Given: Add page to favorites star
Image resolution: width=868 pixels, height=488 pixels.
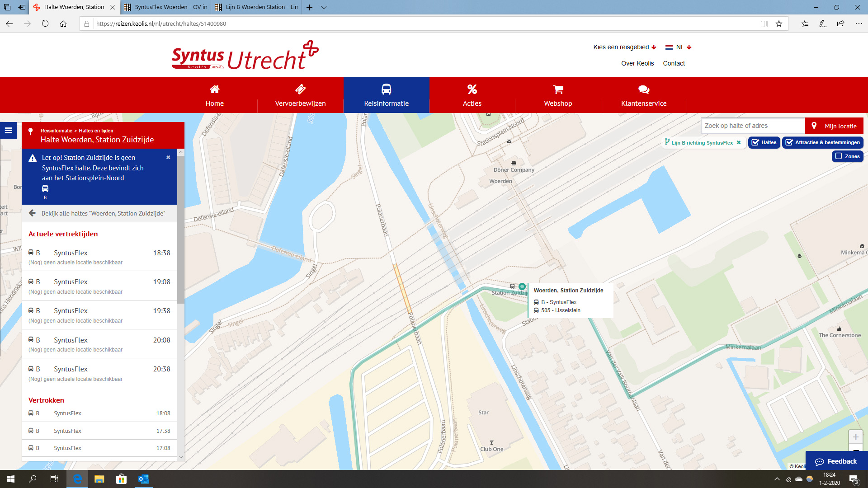Looking at the screenshot, I should click(779, 23).
